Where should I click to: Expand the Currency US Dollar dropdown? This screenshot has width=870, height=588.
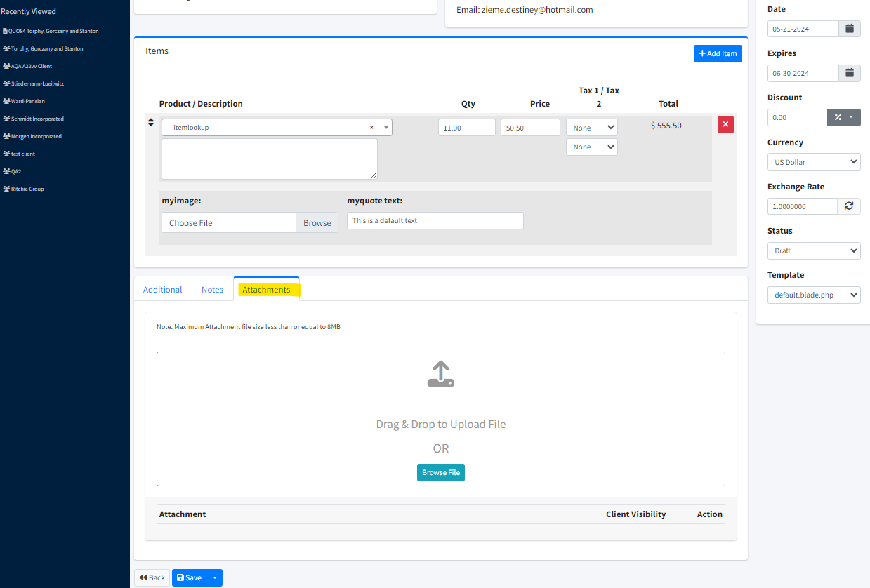pos(813,162)
